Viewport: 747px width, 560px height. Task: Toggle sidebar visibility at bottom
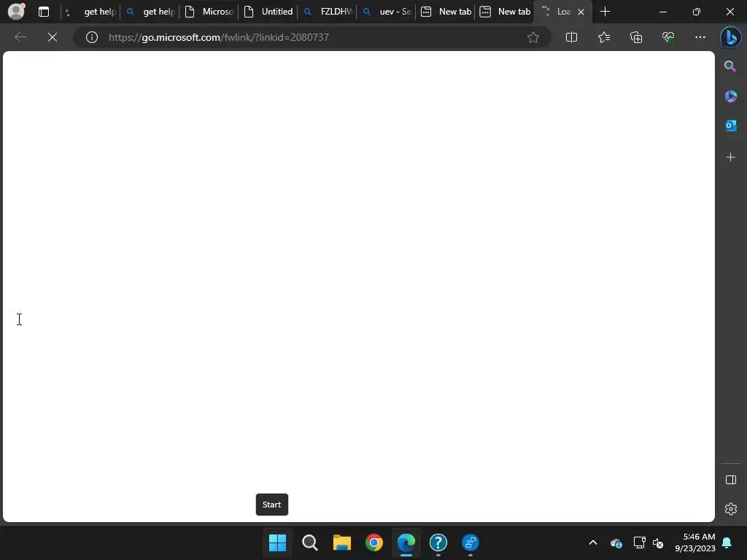click(730, 480)
